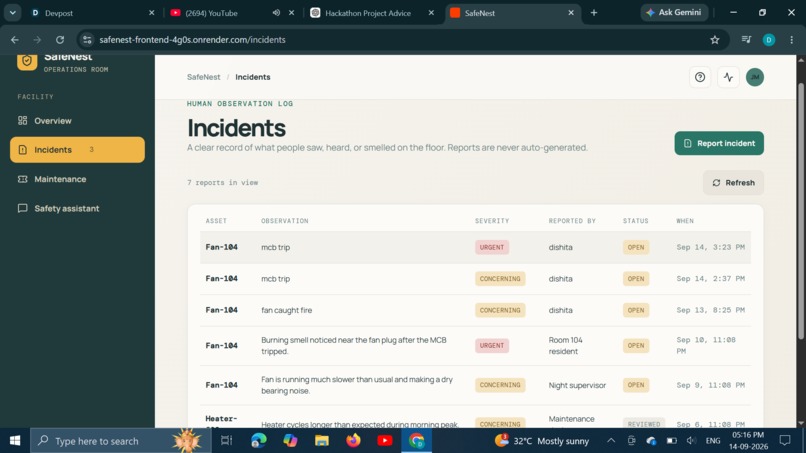Open the YouTube app on the taskbar

point(384,441)
